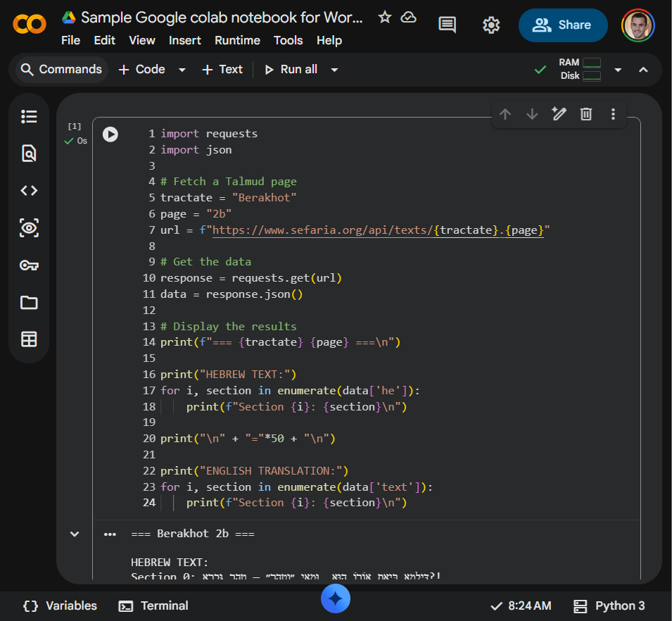Open Find and replace in sidebar
The width and height of the screenshot is (672, 621).
(29, 153)
